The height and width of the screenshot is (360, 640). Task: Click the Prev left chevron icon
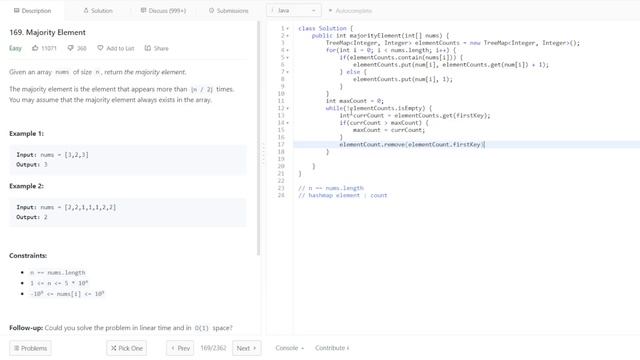coord(173,348)
